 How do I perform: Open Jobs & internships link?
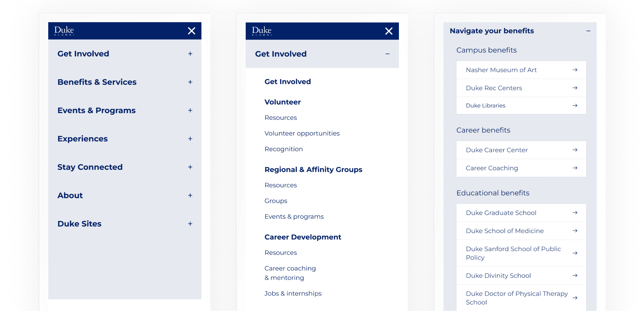pyautogui.click(x=293, y=293)
